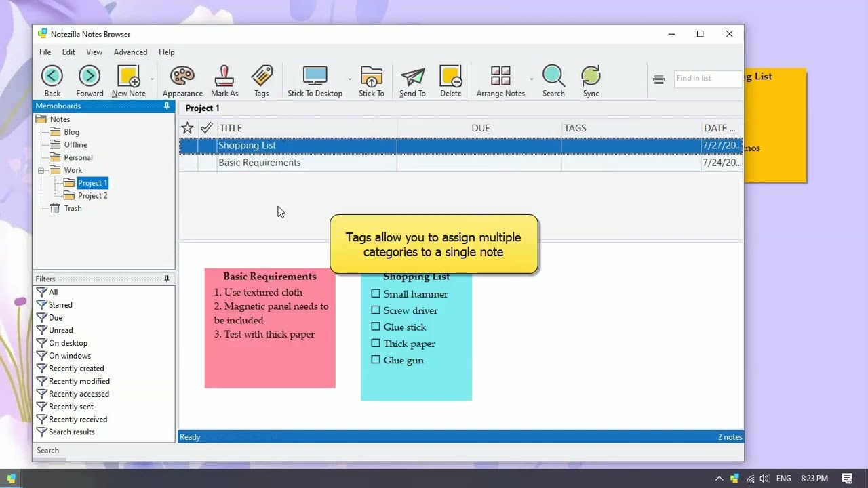The image size is (868, 488).
Task: Click the cyan Shopping List note title
Action: 416,277
